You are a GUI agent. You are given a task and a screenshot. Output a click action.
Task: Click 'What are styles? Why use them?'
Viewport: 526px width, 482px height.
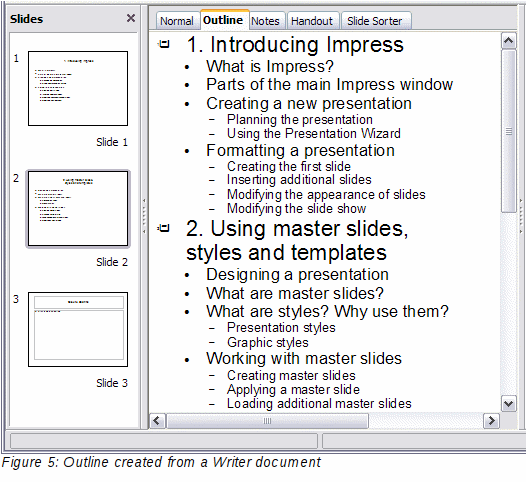point(327,312)
